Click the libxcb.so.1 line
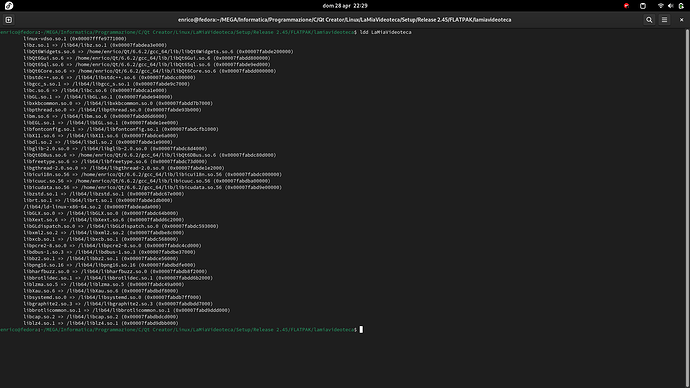Image resolution: width=690 pixels, height=388 pixels. (x=101, y=239)
